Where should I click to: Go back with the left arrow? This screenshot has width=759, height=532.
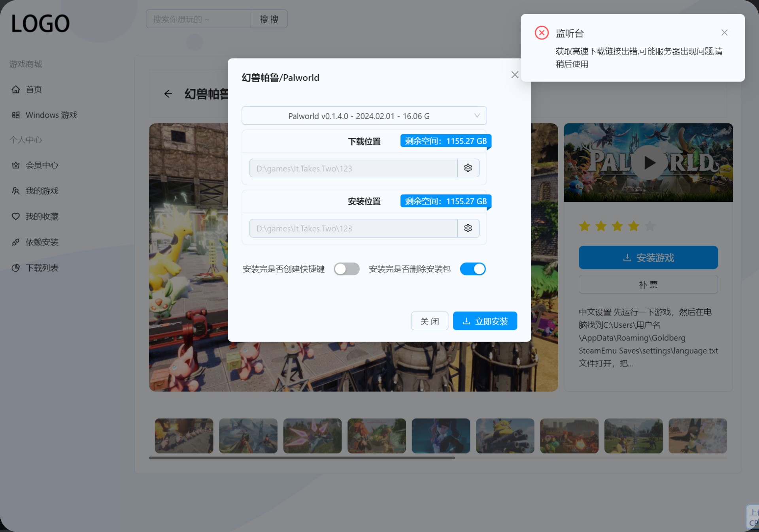pyautogui.click(x=168, y=94)
